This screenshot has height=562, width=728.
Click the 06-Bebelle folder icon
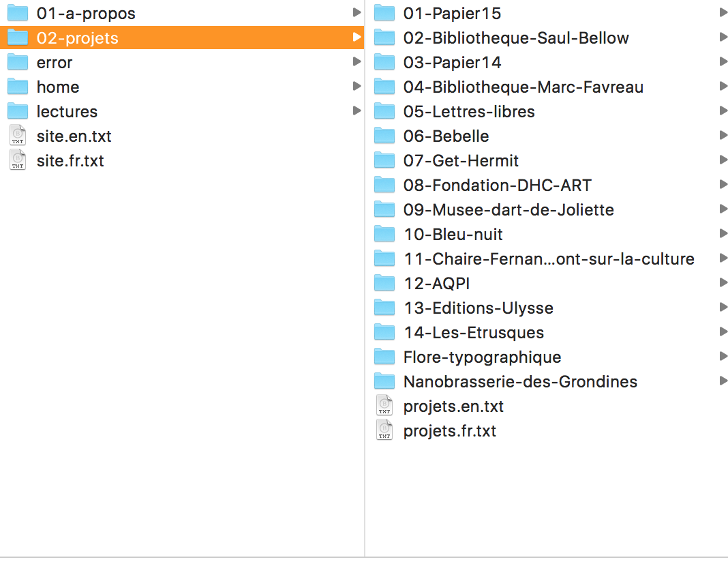[x=384, y=136]
